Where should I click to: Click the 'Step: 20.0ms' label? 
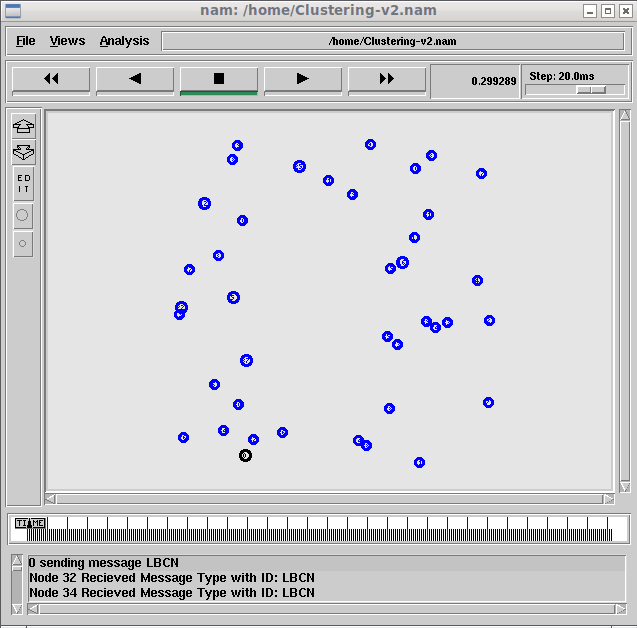[x=561, y=76]
